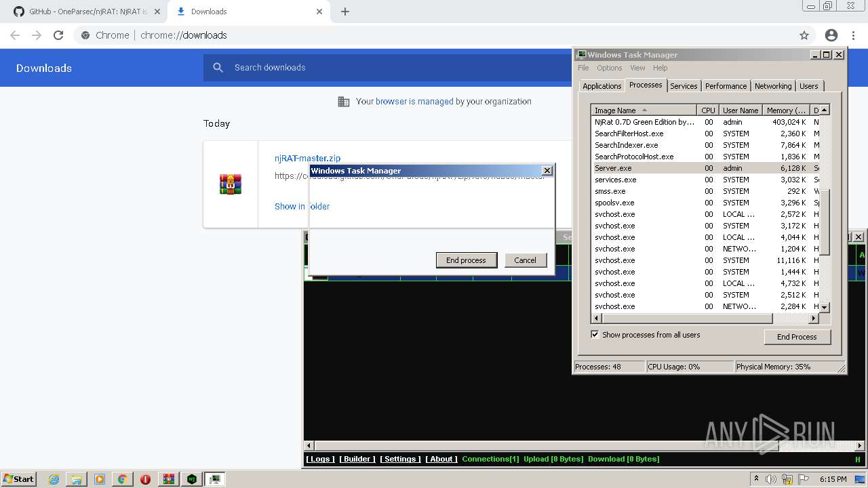Cancel the Task Manager dialog

pyautogui.click(x=525, y=260)
